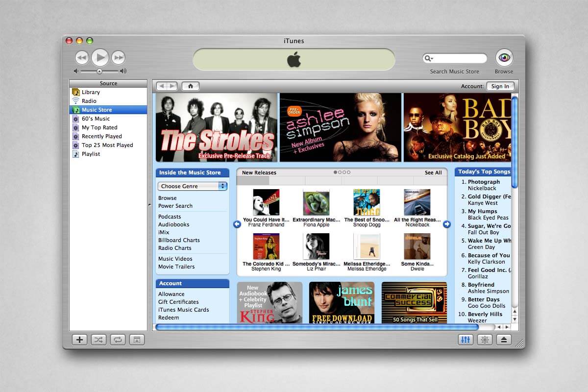The height and width of the screenshot is (392, 588).
Task: Click the fast-forward playback button
Action: click(x=118, y=58)
